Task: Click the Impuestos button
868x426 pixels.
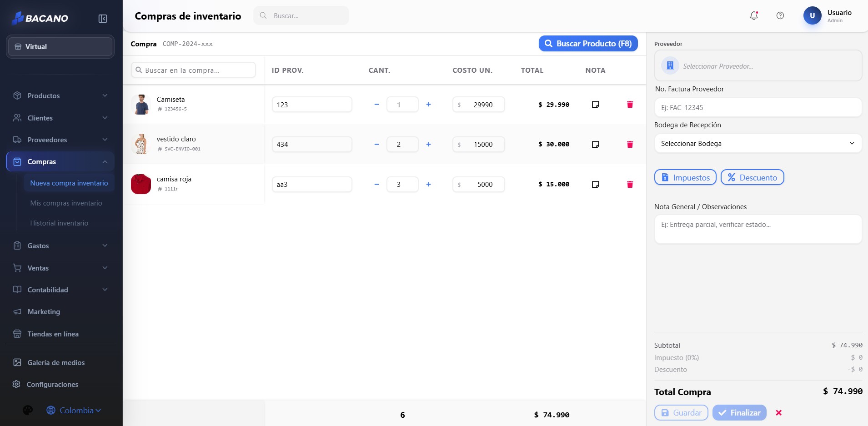Action: pos(685,177)
